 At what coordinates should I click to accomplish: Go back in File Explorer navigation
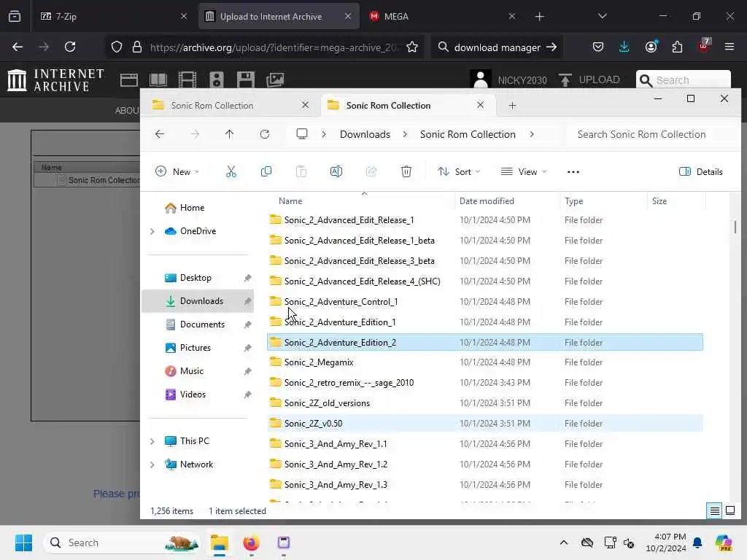160,134
